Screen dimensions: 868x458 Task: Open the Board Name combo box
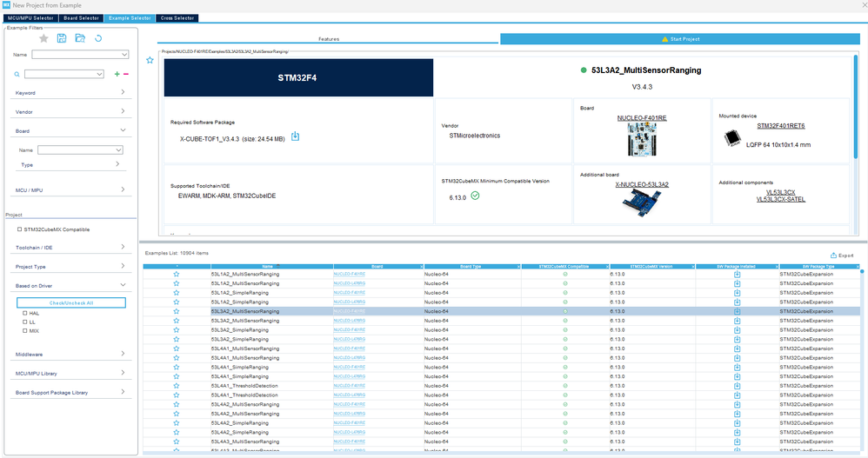(80, 149)
